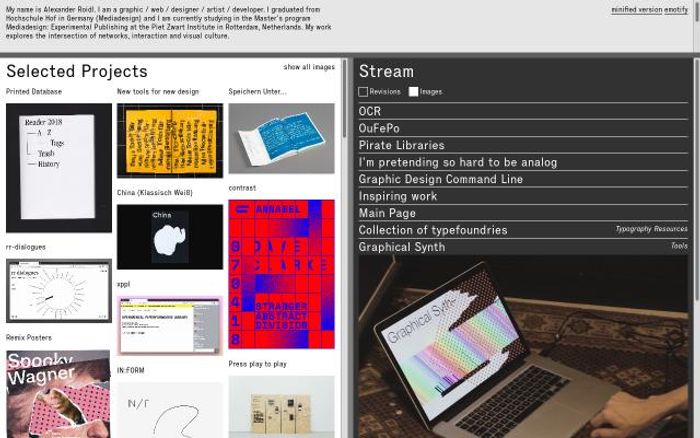Open the Collection of typefoundries entry
Image resolution: width=700 pixels, height=438 pixels.
point(432,230)
